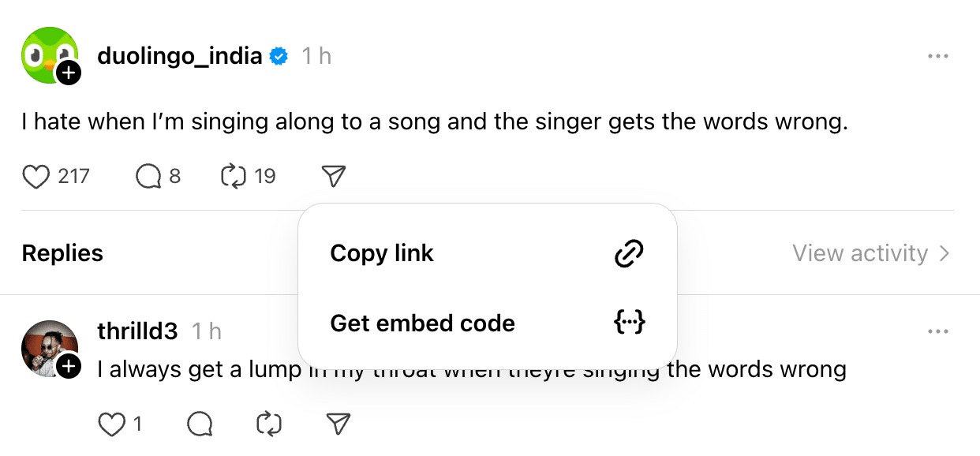
Task: Click the embed code braces icon
Action: tap(629, 323)
